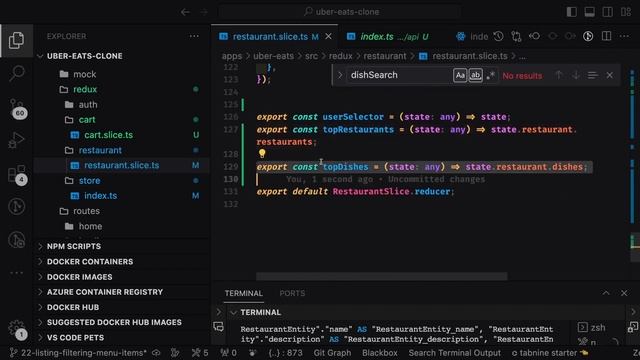
Task: Click lightbulb code action icon
Action: click(x=262, y=153)
